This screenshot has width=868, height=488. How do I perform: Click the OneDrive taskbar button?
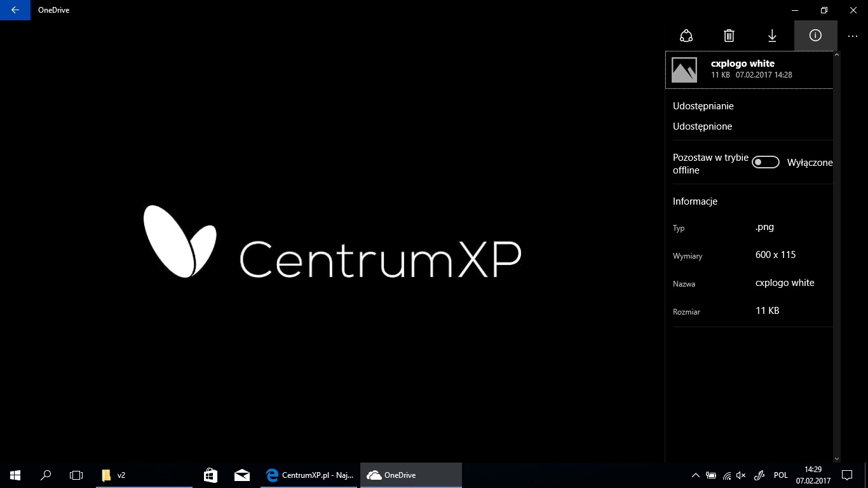(411, 475)
